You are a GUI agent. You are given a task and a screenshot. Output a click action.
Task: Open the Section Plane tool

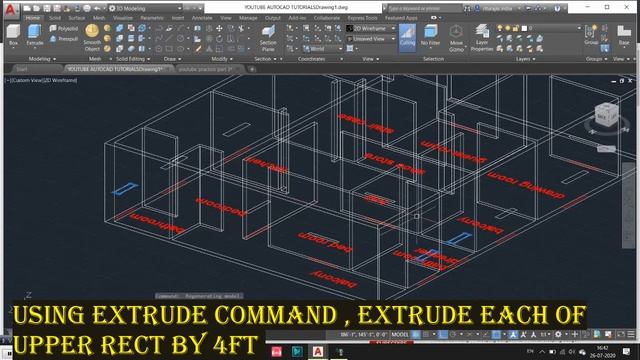[x=268, y=38]
